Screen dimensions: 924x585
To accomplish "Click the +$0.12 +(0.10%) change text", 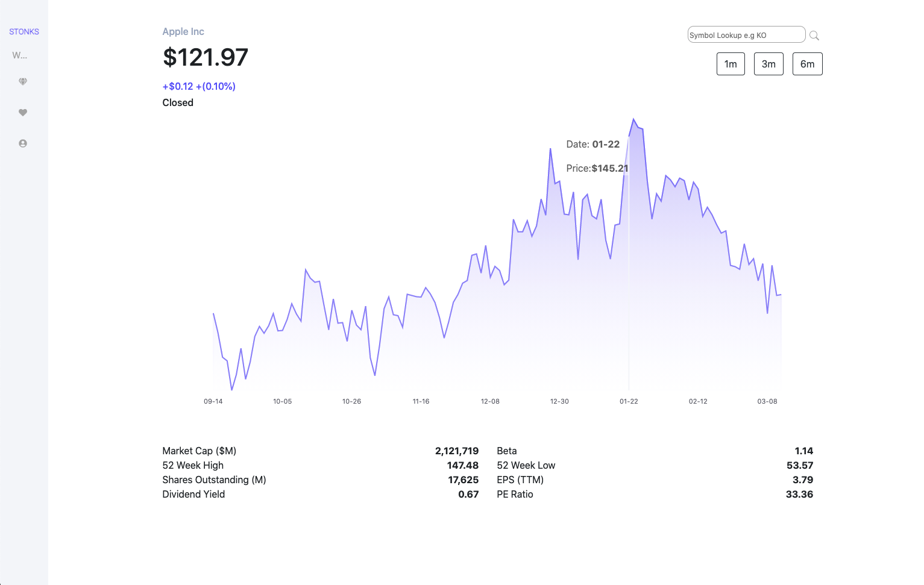I will (x=199, y=86).
